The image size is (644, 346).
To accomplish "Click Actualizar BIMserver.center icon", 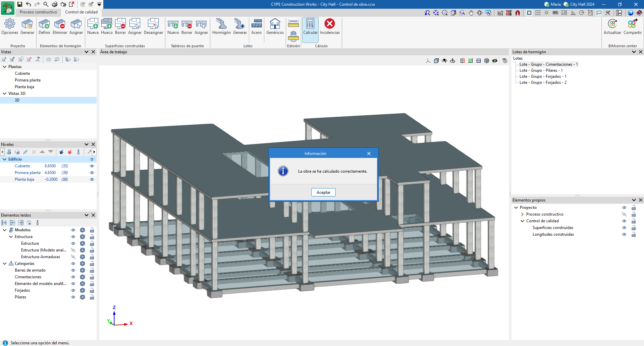I will 612,24.
